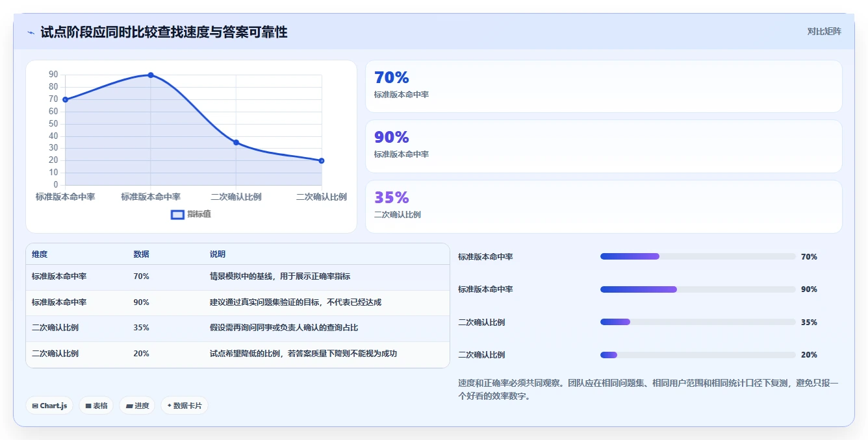Viewport: 868px width, 440px height.
Task: Click the y-axis label 0 on the chart
Action: point(56,184)
